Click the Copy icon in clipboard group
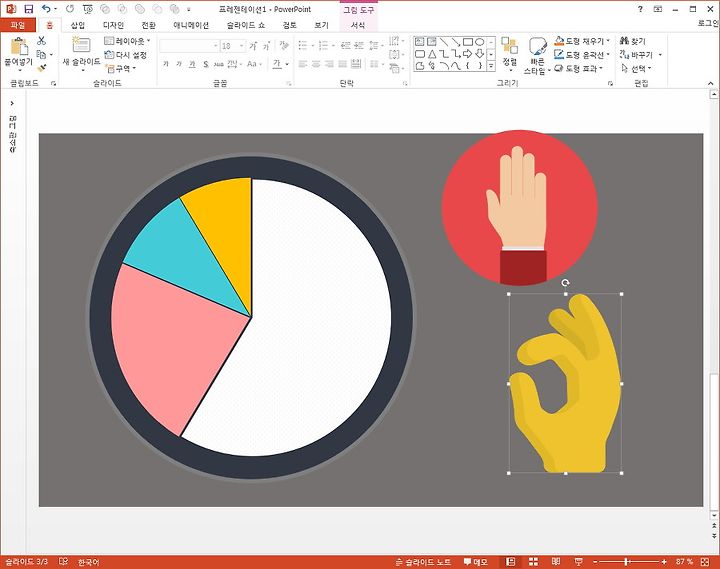The width and height of the screenshot is (720, 569). 41,55
